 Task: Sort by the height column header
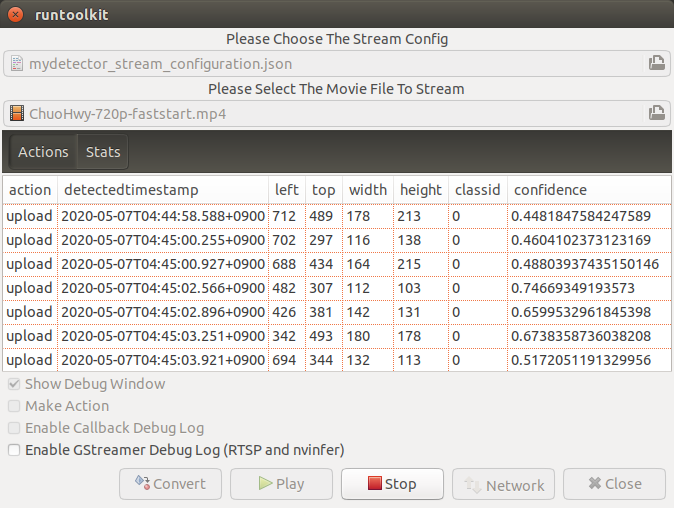pos(421,190)
